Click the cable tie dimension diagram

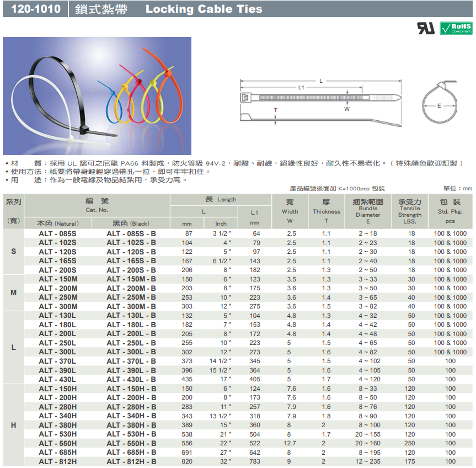(x=321, y=103)
